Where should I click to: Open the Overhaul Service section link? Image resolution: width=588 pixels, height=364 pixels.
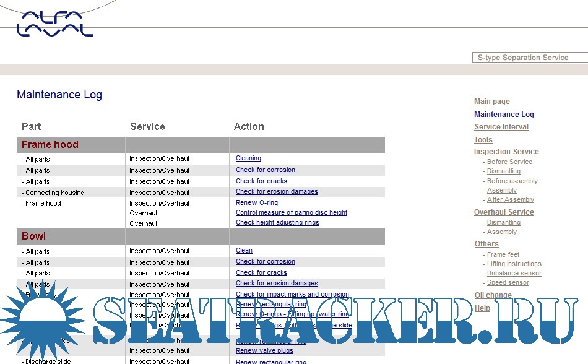pos(503,212)
